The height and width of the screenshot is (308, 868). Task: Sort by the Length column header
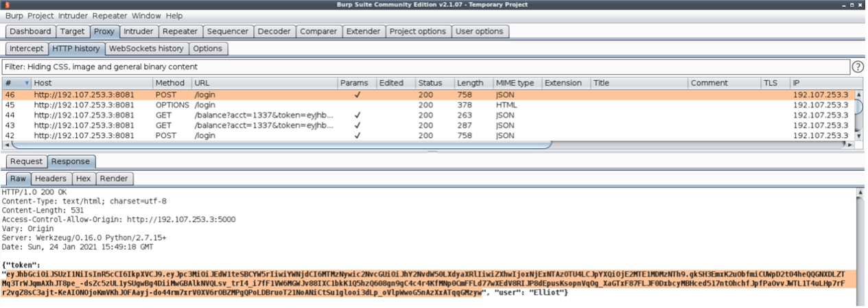click(473, 83)
